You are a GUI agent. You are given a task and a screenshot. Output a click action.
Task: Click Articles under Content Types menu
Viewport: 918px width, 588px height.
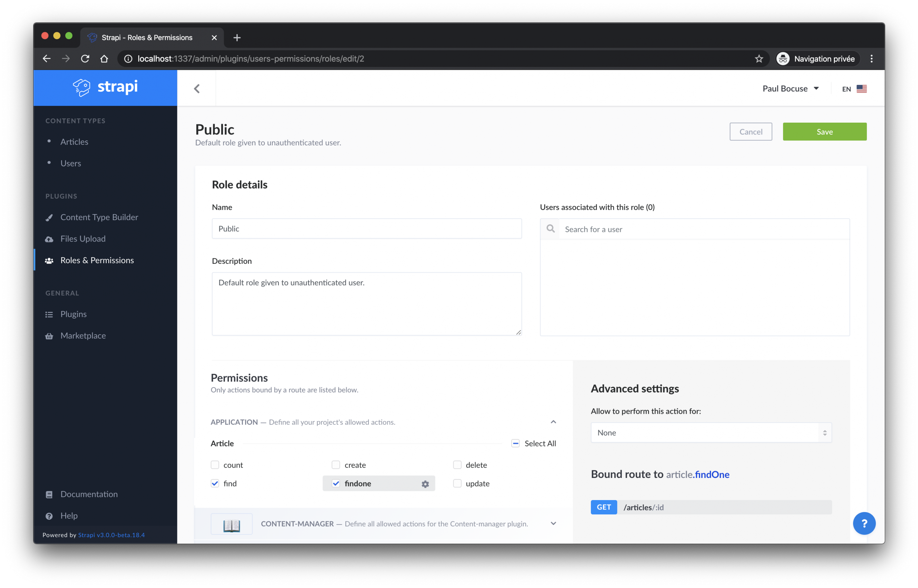pos(74,141)
